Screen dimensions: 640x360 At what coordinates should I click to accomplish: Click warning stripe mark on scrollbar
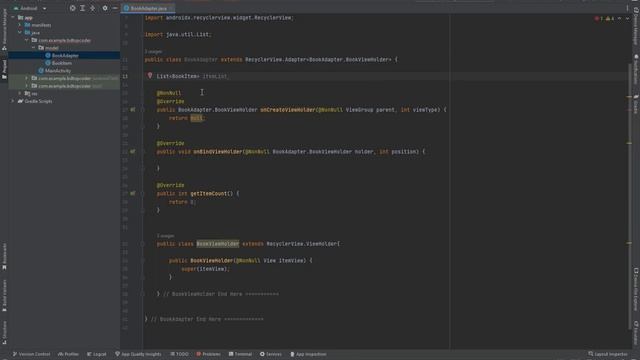(x=629, y=97)
